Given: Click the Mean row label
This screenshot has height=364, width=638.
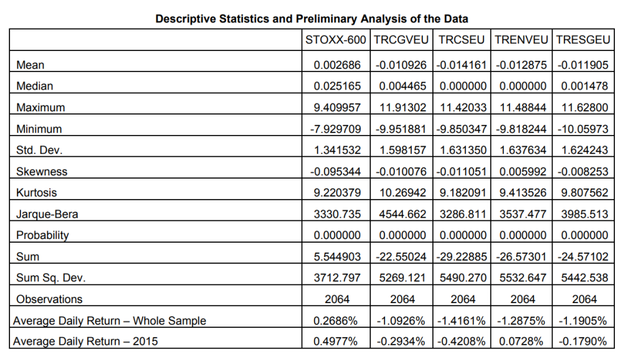Looking at the screenshot, I should 30,65.
